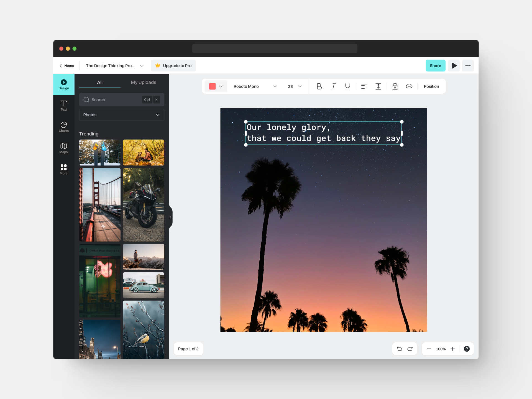The width and height of the screenshot is (532, 399).
Task: Open the Maps section
Action: (x=64, y=148)
